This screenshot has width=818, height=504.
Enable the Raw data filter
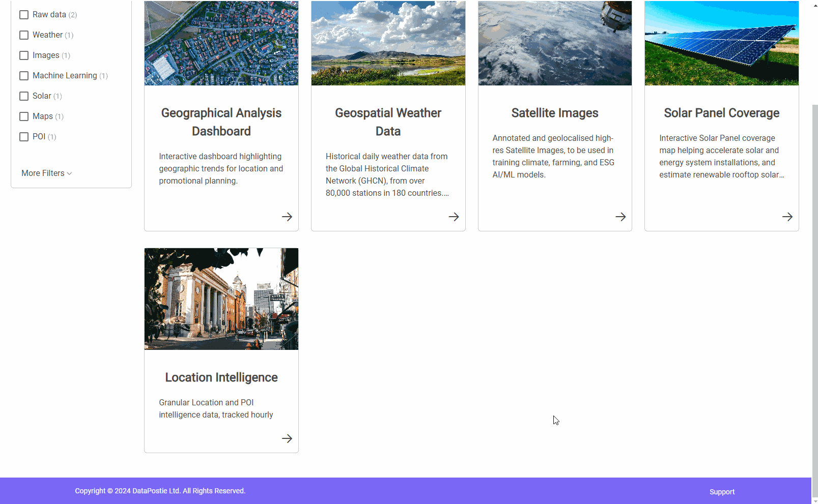[x=24, y=14]
